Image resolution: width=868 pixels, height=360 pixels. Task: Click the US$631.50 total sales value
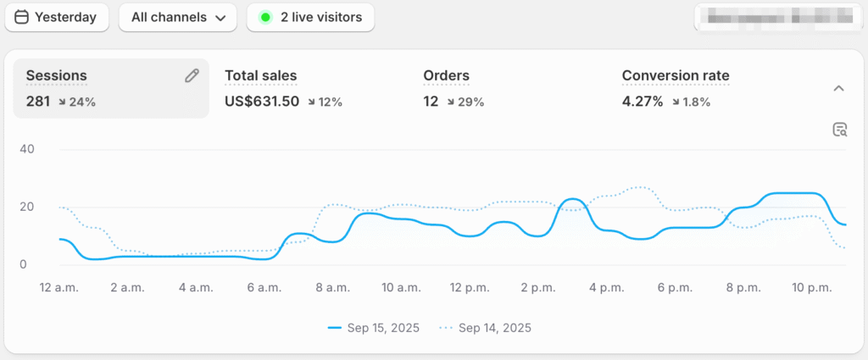(262, 102)
